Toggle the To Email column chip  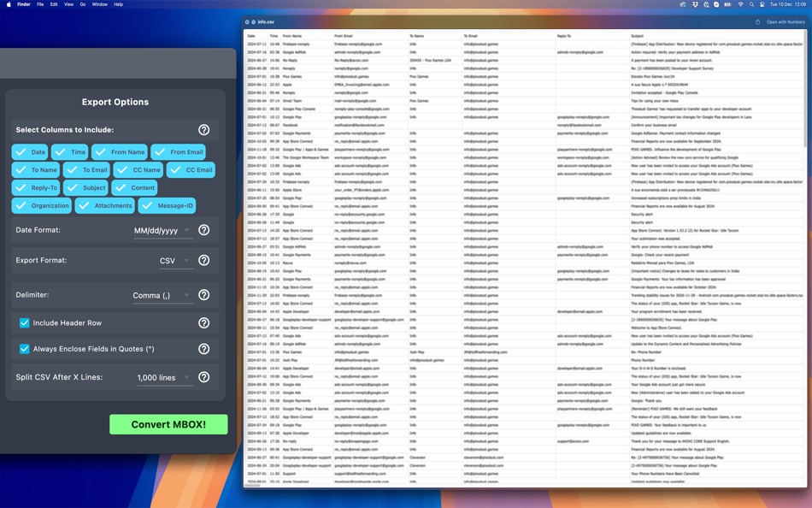tap(87, 170)
